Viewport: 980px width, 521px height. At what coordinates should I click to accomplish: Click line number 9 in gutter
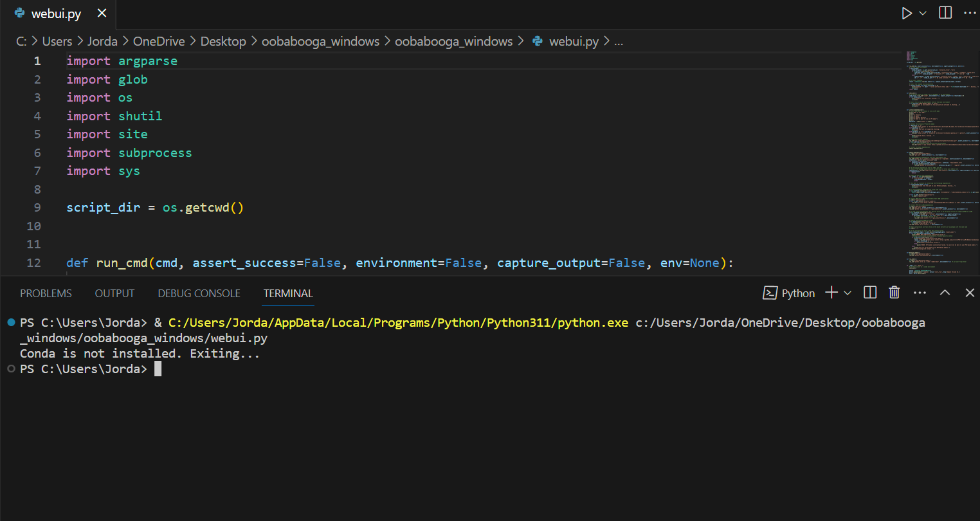[37, 208]
